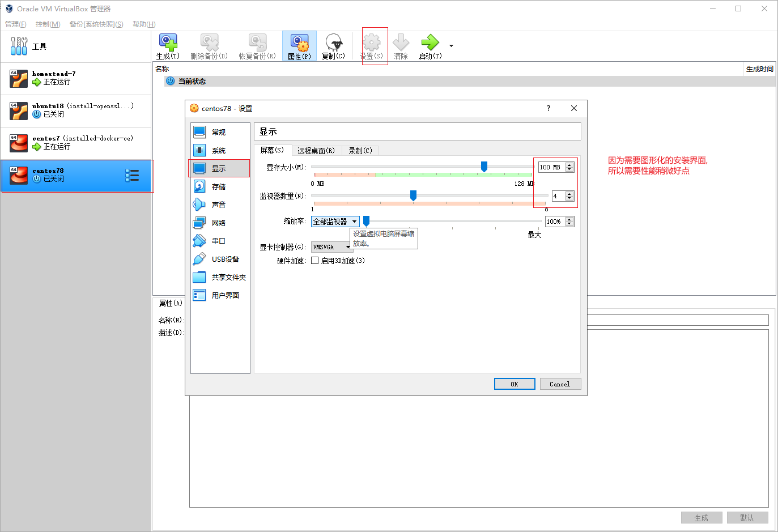The image size is (778, 532).
Task: Select the centos7 virtual machine
Action: pyautogui.click(x=76, y=143)
